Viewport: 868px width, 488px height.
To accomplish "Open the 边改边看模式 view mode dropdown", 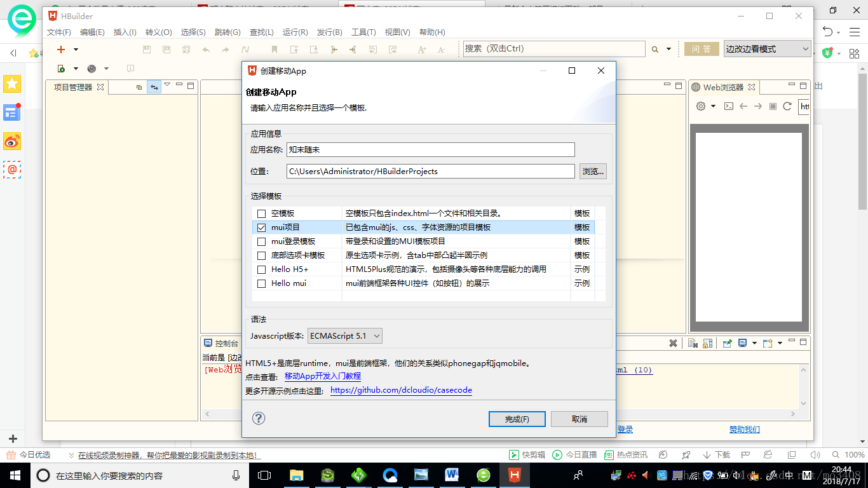I will point(768,49).
